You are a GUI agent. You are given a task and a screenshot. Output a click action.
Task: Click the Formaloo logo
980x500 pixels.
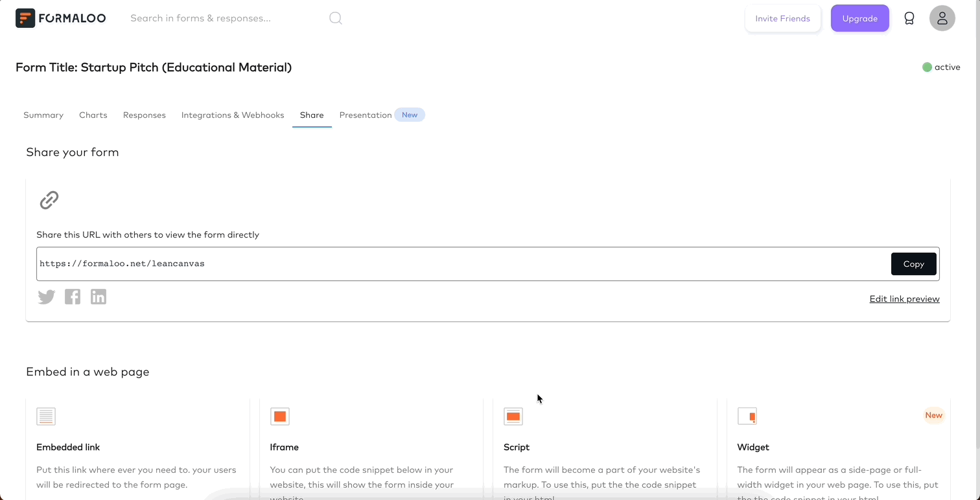click(60, 18)
